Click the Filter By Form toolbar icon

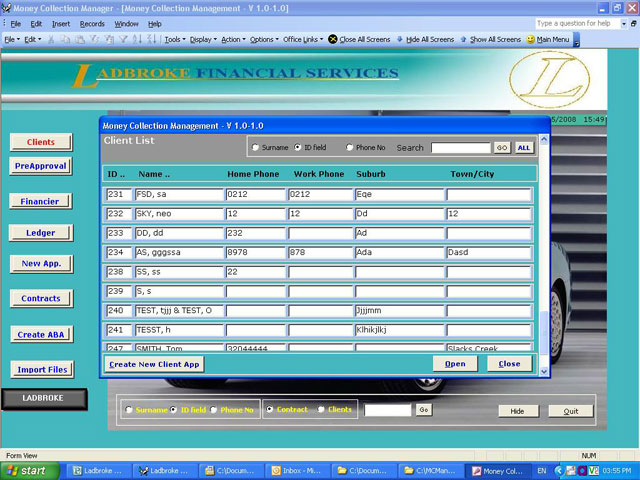click(x=109, y=40)
